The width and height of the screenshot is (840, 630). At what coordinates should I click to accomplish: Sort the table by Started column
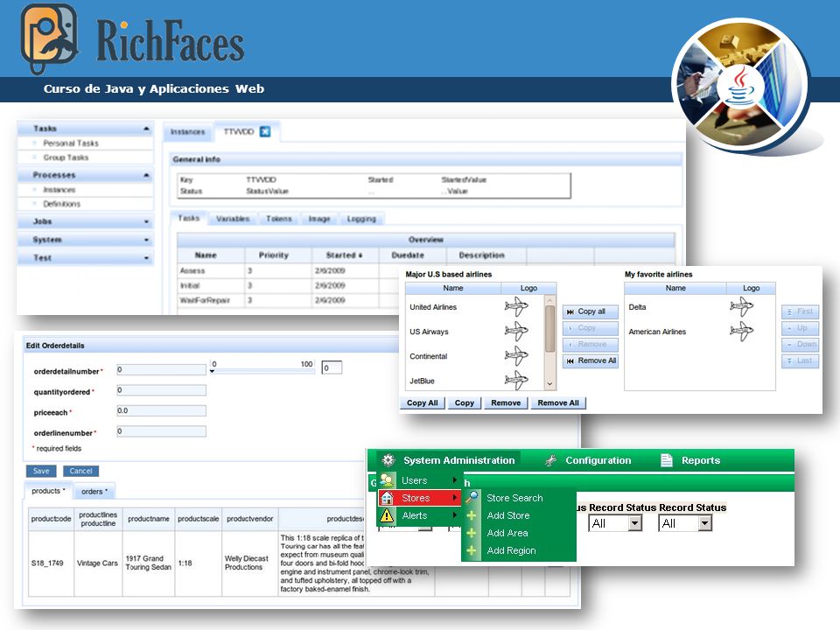(x=344, y=255)
